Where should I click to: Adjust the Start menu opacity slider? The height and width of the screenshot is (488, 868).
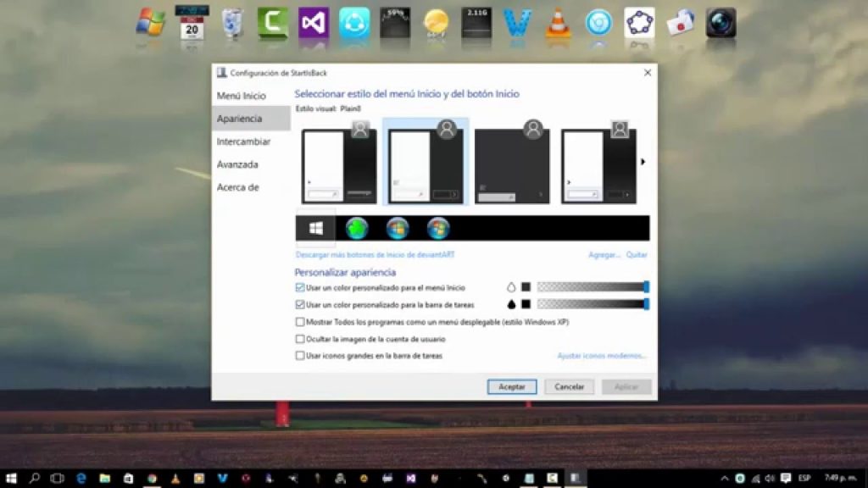coord(593,286)
